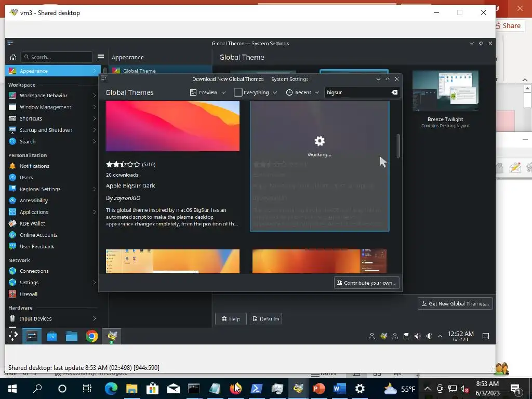The width and height of the screenshot is (532, 399).
Task: Open Shortcuts settings
Action: 53,119
